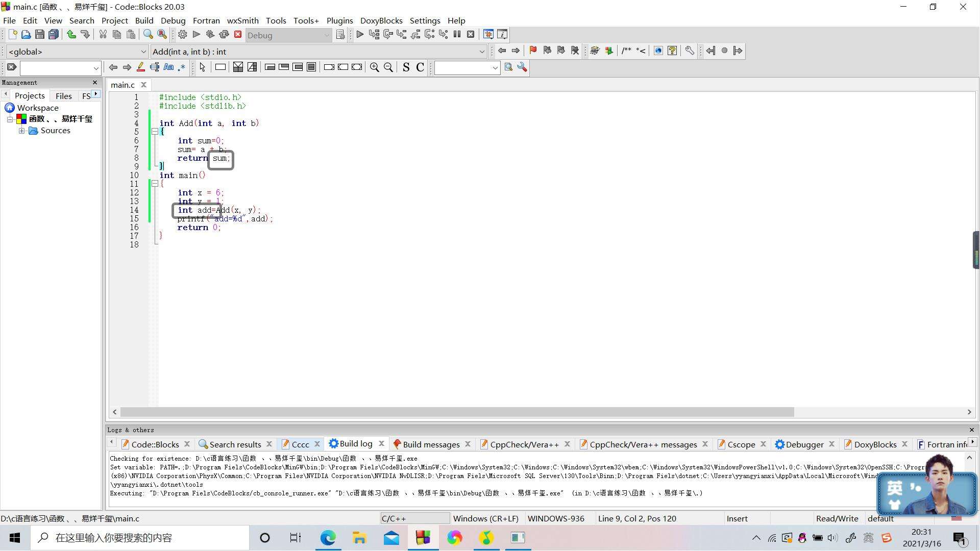Toggle the match case Aa option
The height and width of the screenshot is (551, 980).
point(168,67)
